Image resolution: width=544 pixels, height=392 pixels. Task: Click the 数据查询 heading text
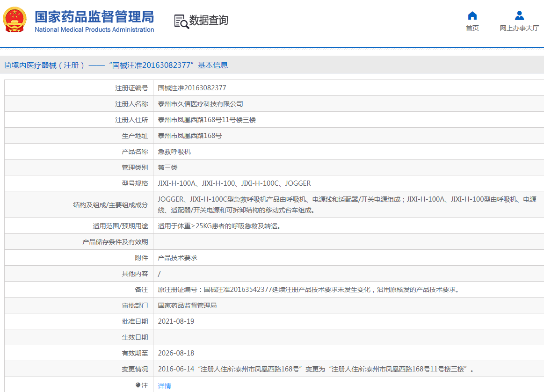209,21
